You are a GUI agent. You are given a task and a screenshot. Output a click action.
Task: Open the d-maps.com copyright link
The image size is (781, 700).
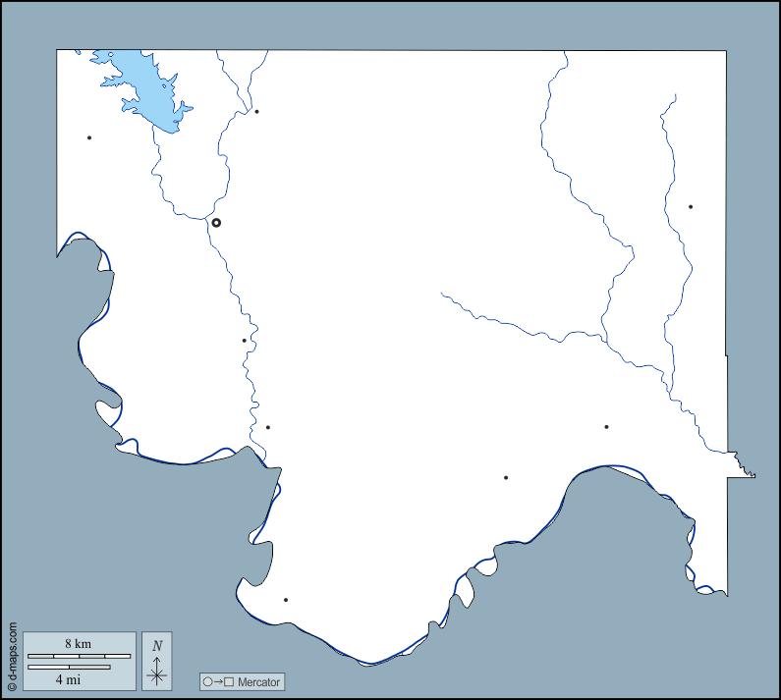[x=12, y=655]
